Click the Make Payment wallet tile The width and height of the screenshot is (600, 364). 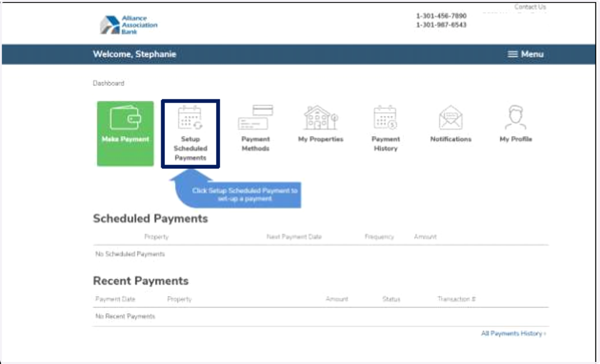125,134
